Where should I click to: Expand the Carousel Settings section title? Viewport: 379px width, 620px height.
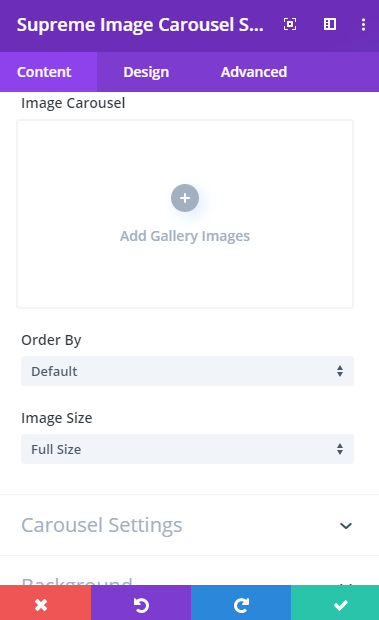102,525
